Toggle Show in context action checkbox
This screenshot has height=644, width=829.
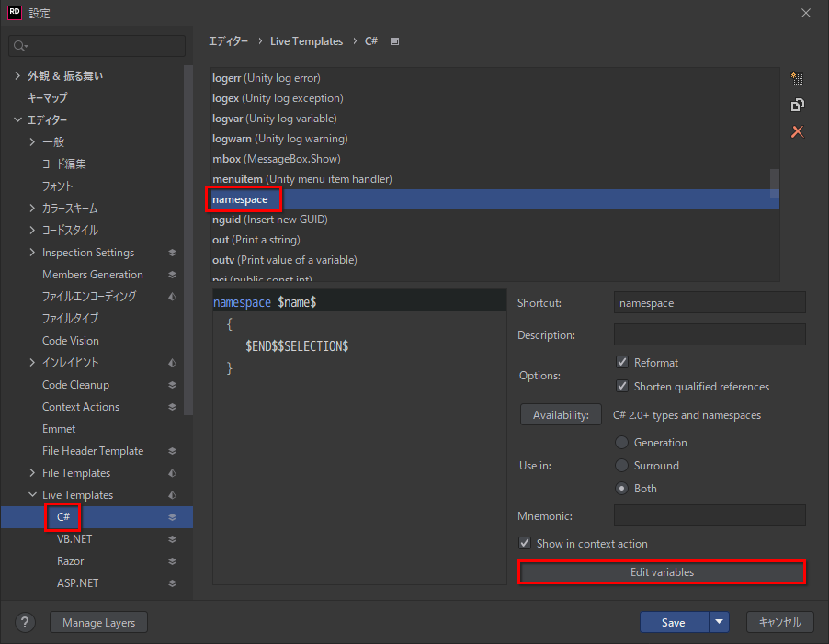coord(525,543)
